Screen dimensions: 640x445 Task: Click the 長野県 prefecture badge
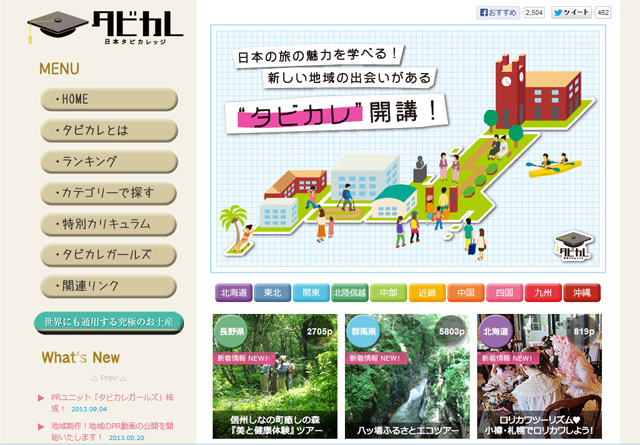pyautogui.click(x=231, y=332)
